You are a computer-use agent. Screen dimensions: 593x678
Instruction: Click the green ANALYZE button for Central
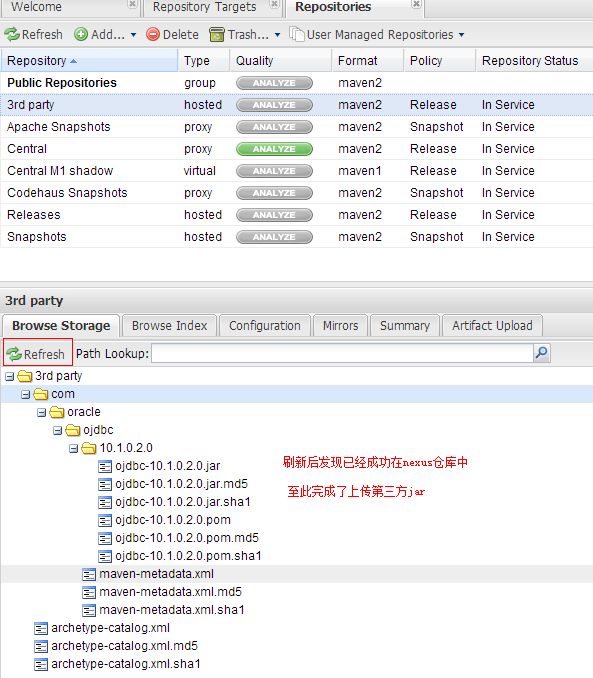274,149
